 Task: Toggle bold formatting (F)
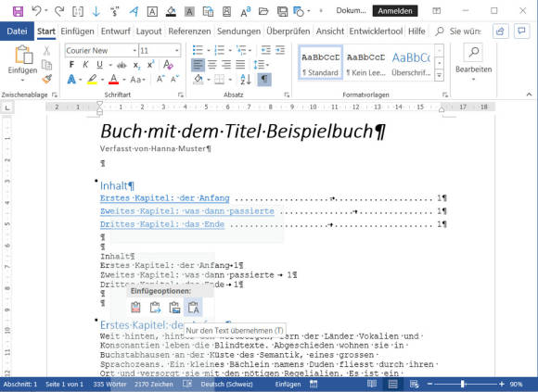coord(71,65)
